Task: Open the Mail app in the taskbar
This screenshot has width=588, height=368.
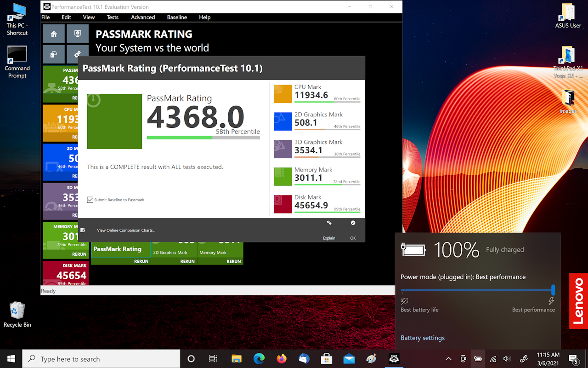Action: point(349,359)
